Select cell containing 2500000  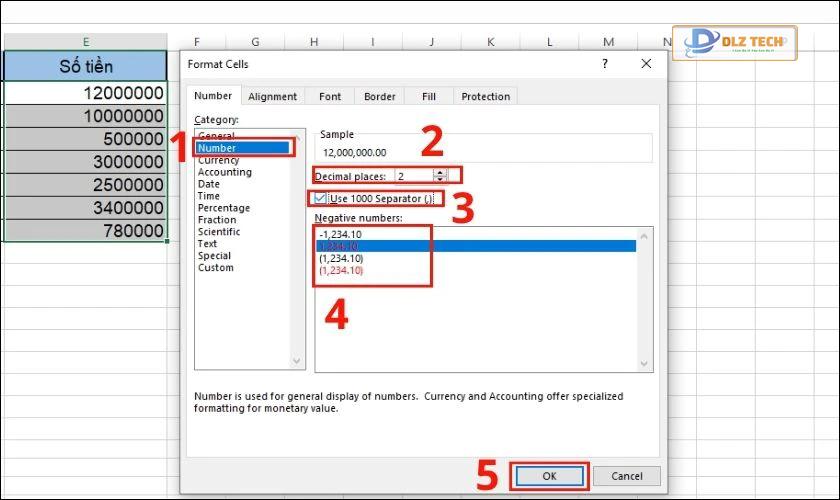click(86, 185)
